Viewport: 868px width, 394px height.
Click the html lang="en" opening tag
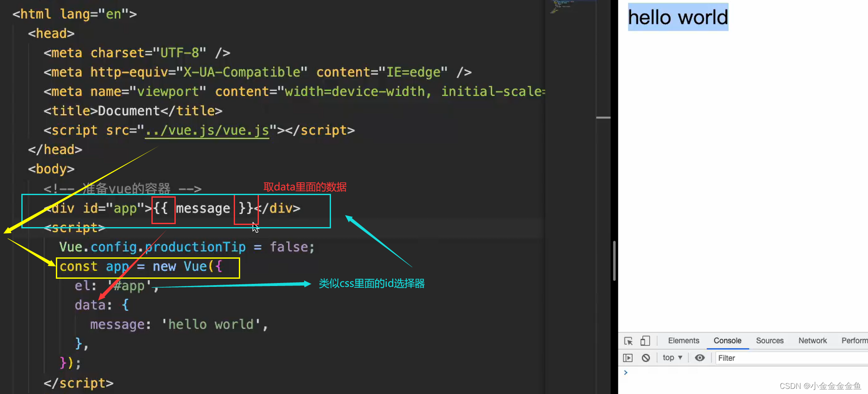[75, 14]
